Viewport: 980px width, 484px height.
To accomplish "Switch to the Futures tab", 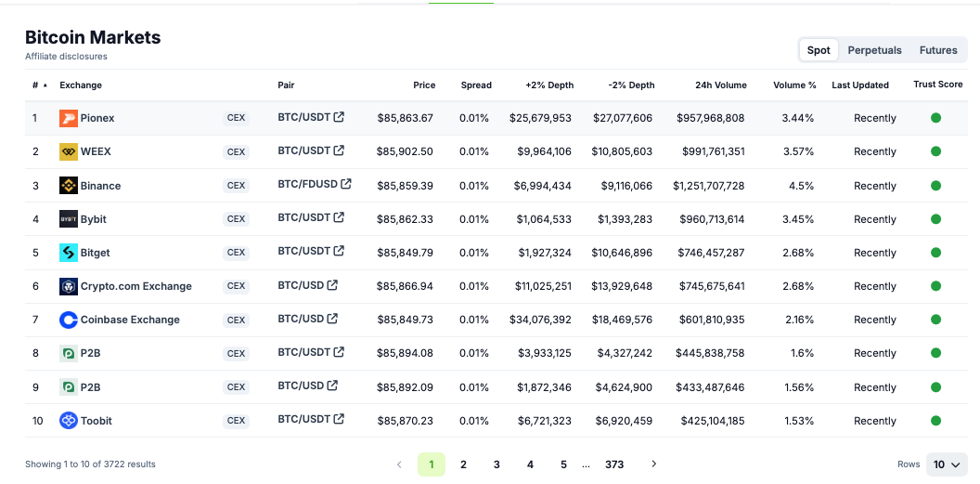I will 938,50.
